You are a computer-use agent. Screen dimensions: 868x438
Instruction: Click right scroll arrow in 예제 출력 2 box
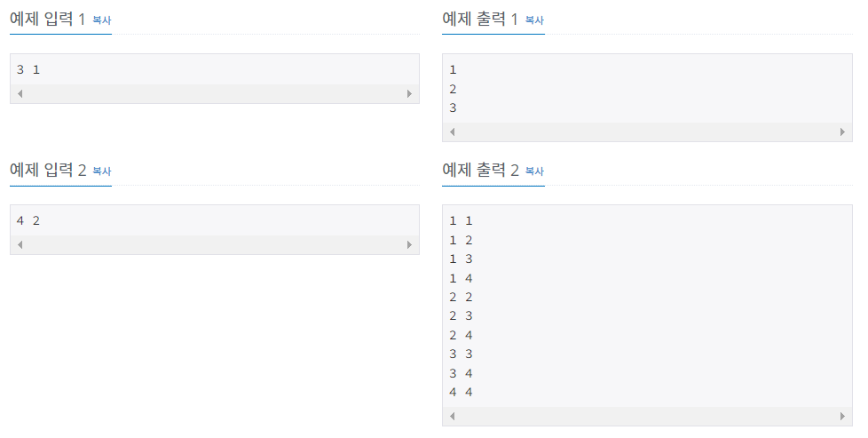tap(842, 416)
